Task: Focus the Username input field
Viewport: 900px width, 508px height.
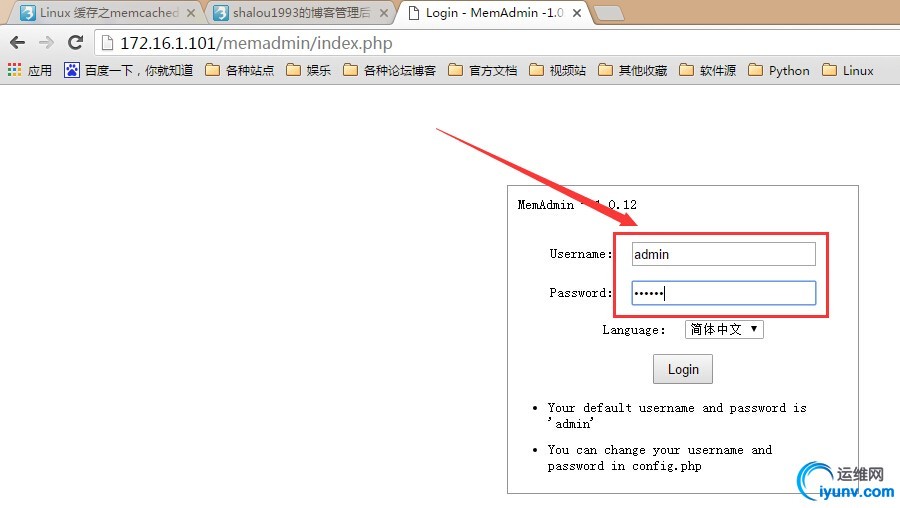Action: (723, 254)
